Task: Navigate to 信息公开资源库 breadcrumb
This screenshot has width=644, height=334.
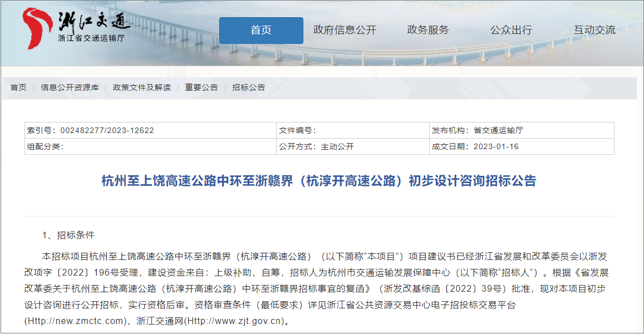Action: point(70,87)
